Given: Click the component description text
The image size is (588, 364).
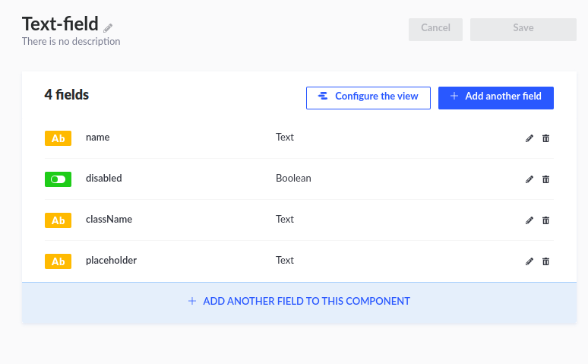Looking at the screenshot, I should click(71, 41).
